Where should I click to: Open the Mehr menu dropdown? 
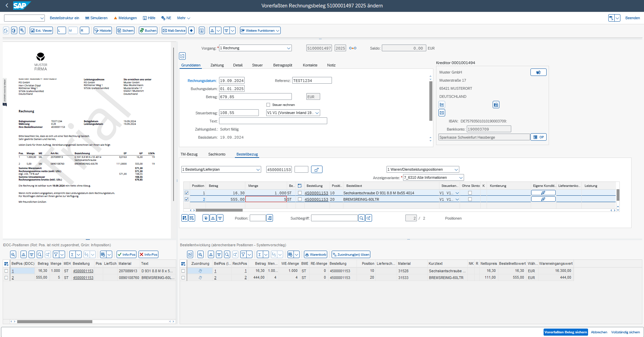(x=184, y=18)
